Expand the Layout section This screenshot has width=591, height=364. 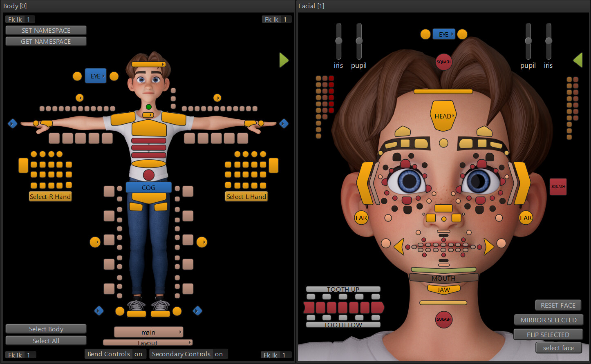148,342
